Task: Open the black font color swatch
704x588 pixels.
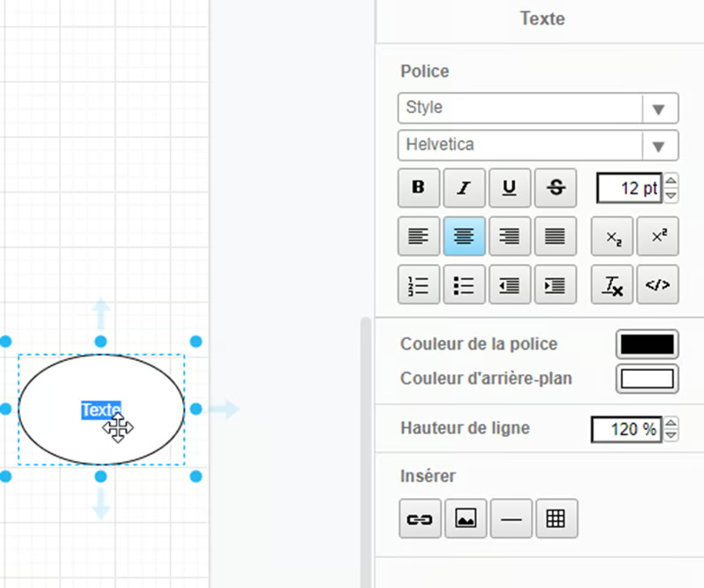Action: 647,344
